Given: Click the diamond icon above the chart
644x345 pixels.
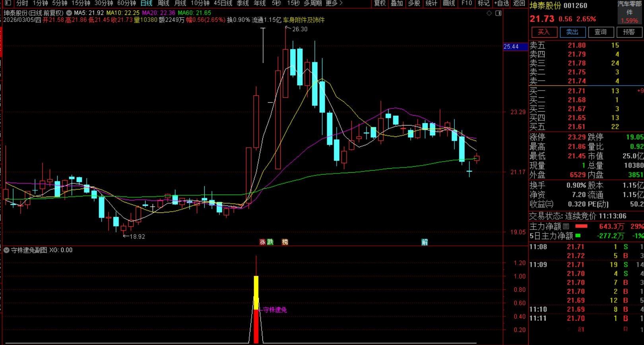Looking at the screenshot, I should [x=489, y=13].
